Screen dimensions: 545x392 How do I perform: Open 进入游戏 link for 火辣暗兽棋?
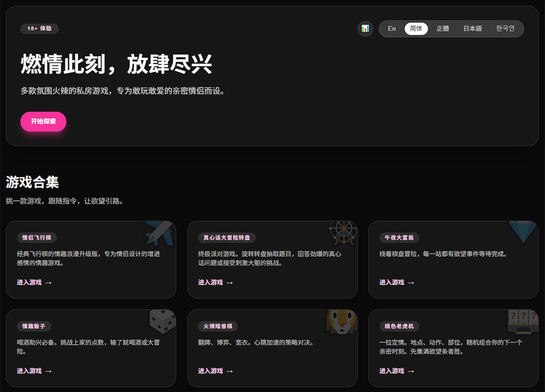[215, 371]
